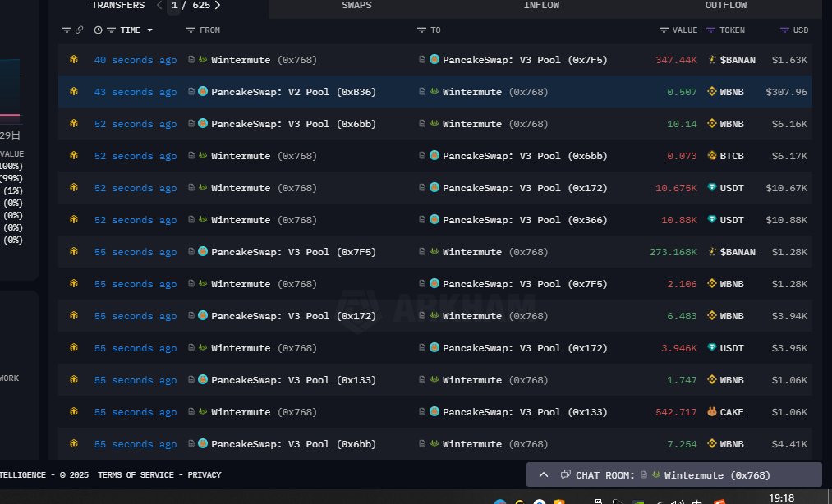832x504 pixels.
Task: Click the PancakeSwap logo beside V2 Pool (0xB36)
Action: [203, 91]
